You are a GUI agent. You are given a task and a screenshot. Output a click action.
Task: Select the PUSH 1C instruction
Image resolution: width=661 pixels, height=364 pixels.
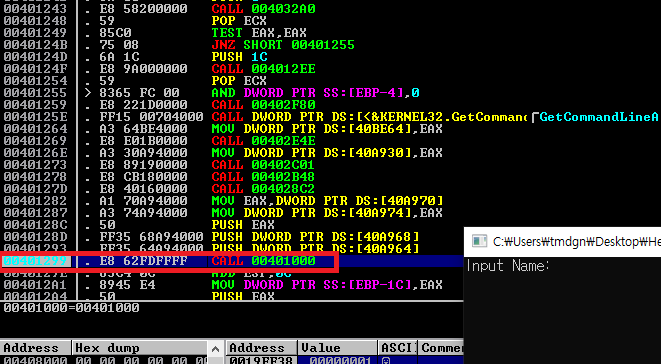coord(239,57)
